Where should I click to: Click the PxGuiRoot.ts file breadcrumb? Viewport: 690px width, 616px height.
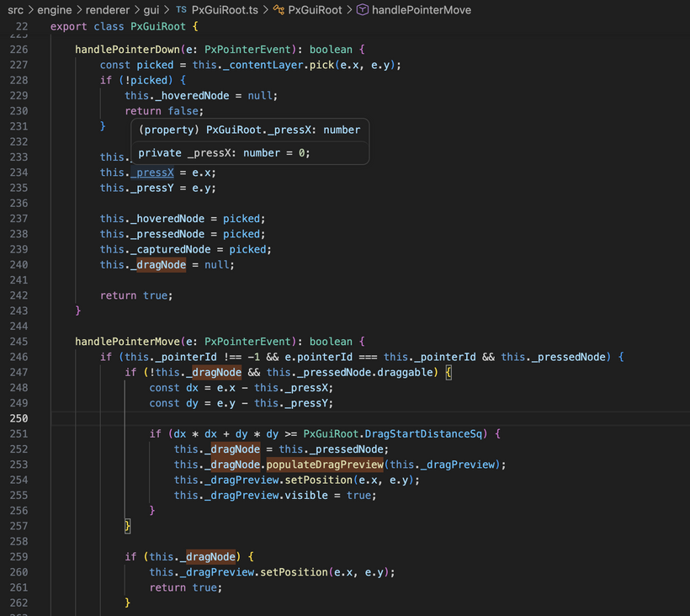coord(226,10)
